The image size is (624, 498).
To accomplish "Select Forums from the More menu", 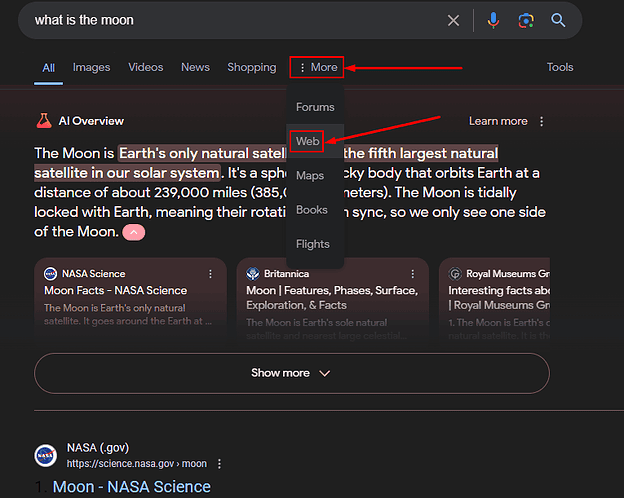I will pos(315,107).
